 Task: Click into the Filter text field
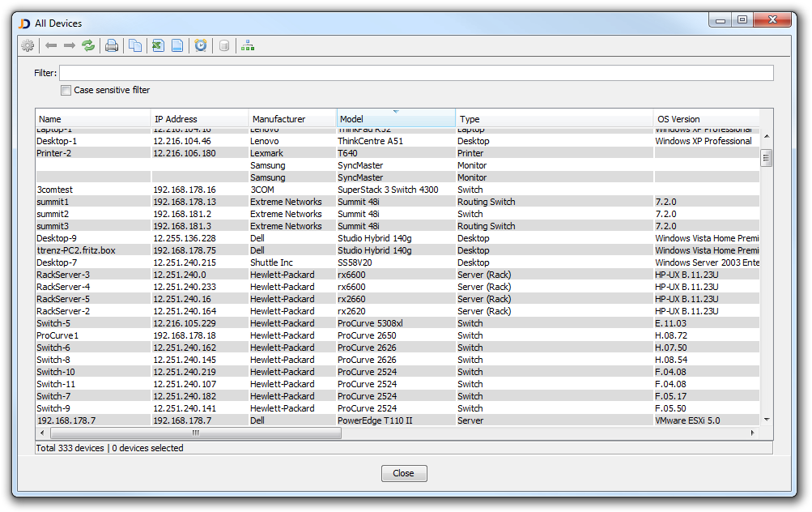tap(416, 73)
